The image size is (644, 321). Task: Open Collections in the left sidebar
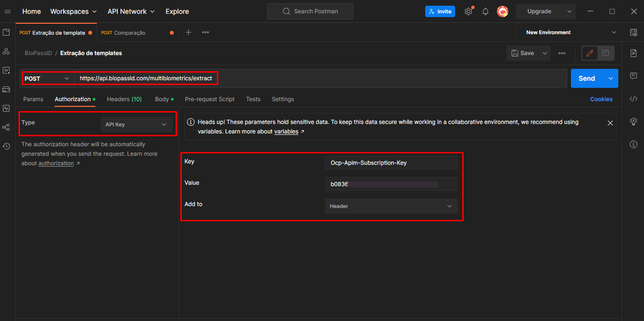(x=6, y=32)
